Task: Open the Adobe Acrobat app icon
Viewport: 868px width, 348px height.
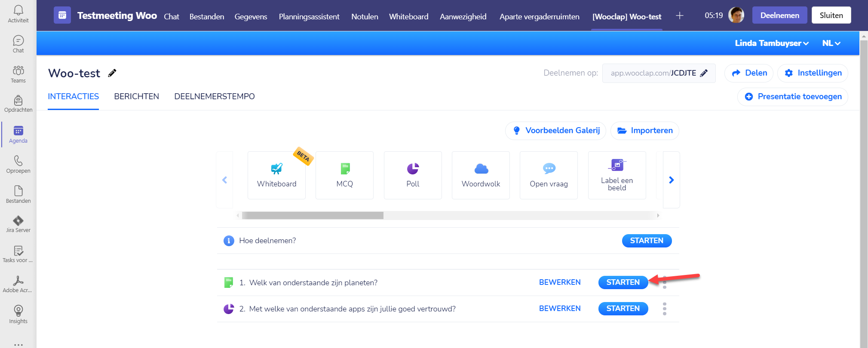Action: (x=18, y=284)
